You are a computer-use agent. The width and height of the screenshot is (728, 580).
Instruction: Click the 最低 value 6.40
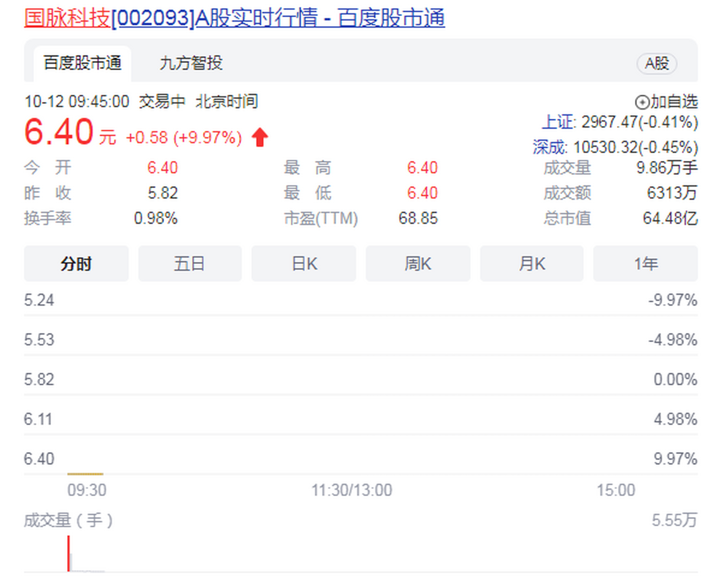pos(422,193)
